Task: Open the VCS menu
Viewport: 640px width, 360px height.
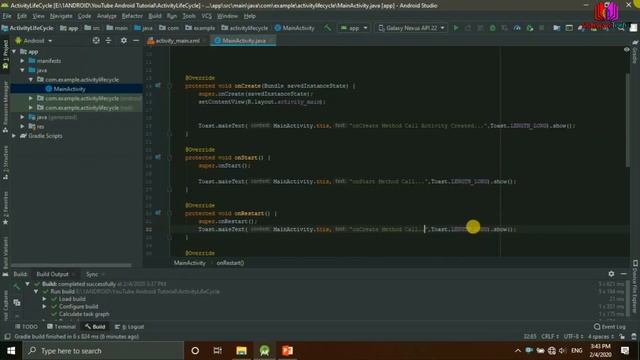Action: coord(207,16)
